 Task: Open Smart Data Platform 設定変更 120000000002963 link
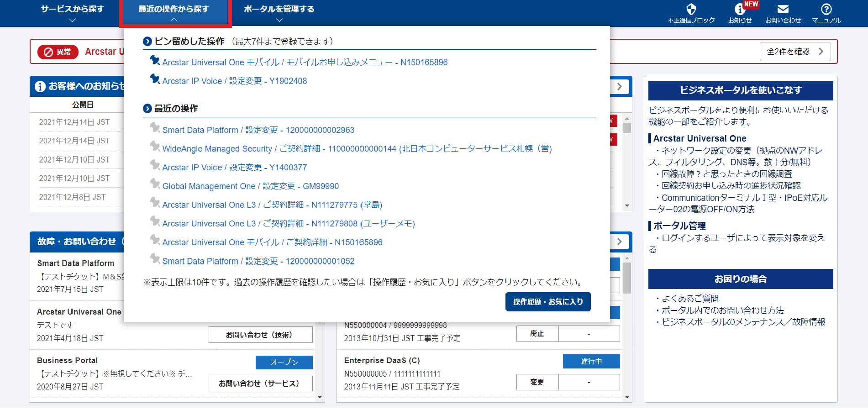[x=258, y=130]
